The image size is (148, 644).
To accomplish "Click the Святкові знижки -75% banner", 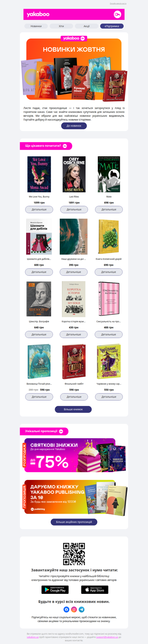I will click(x=74, y=455).
